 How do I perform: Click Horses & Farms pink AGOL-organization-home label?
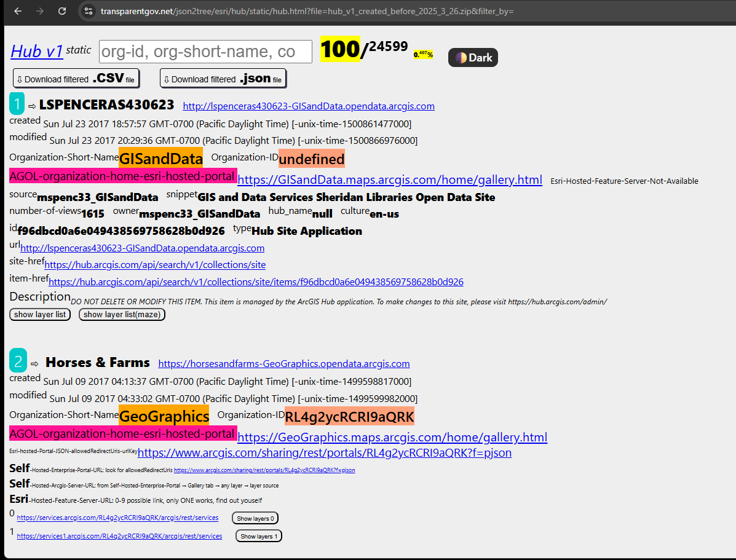click(x=124, y=433)
